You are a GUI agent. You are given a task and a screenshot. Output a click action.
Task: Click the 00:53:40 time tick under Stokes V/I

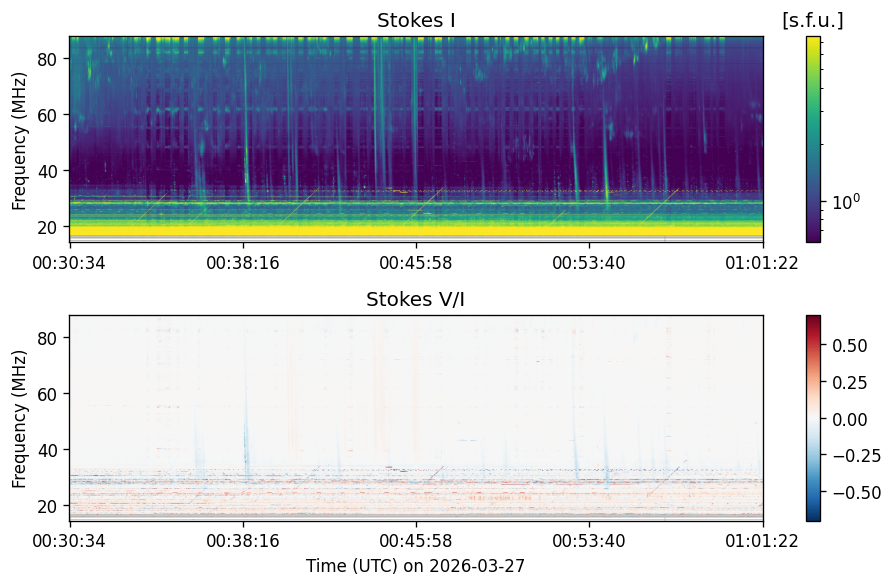click(x=589, y=540)
